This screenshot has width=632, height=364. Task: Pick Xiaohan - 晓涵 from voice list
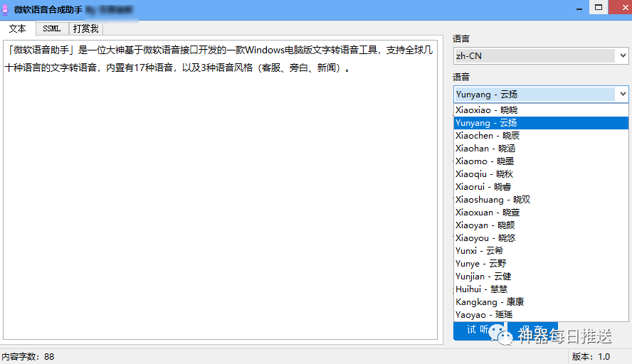tap(541, 149)
